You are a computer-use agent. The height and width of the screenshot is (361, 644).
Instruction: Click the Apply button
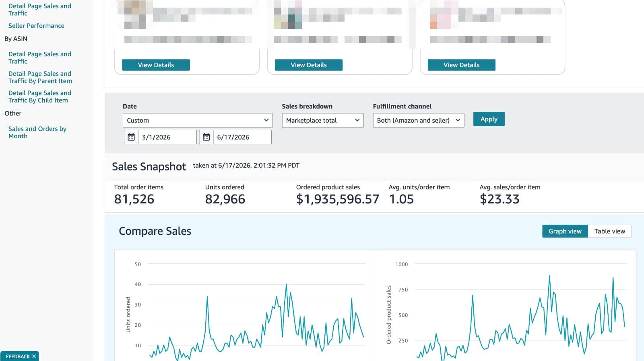click(489, 119)
